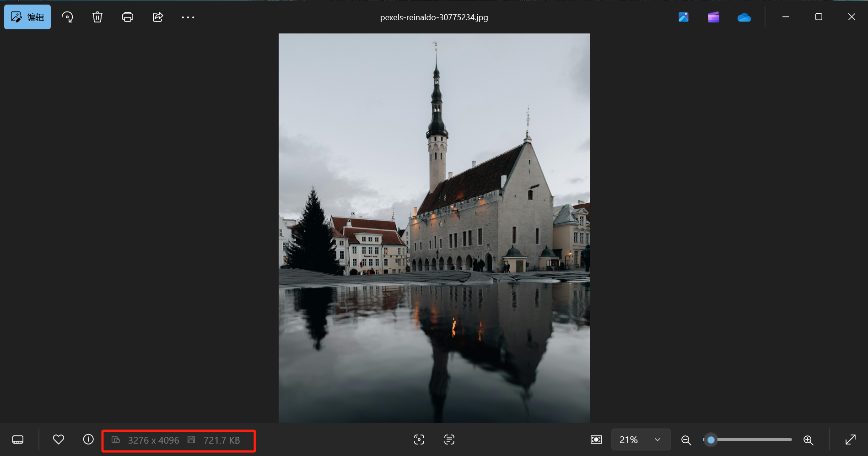868x456 pixels.
Task: Show file info panel with info icon
Action: pyautogui.click(x=88, y=440)
